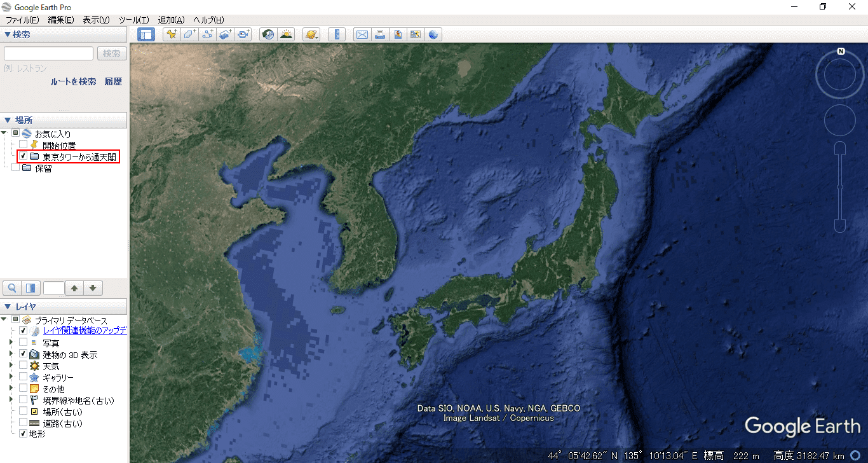This screenshot has height=463, width=868.
Task: Expand the 建物の 3D 表示 node
Action: (x=11, y=354)
